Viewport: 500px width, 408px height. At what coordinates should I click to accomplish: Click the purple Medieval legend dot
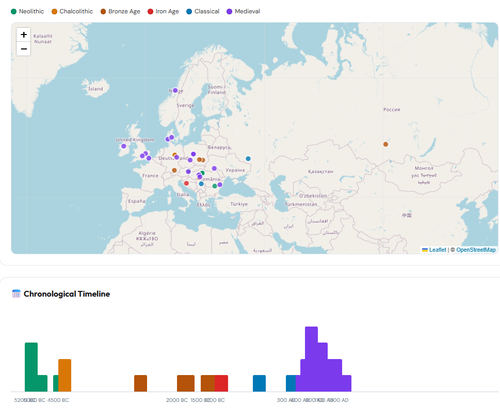[x=229, y=12]
